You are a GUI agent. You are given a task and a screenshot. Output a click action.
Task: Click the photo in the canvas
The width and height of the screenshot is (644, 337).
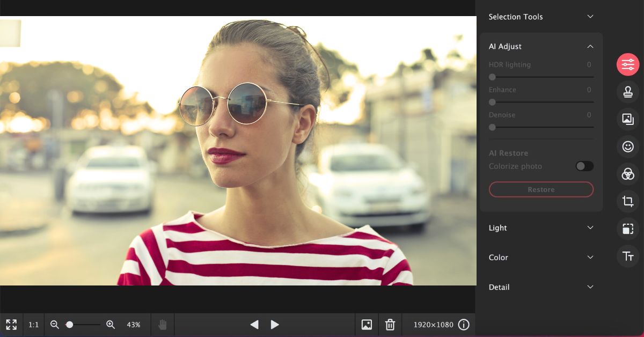[238, 151]
